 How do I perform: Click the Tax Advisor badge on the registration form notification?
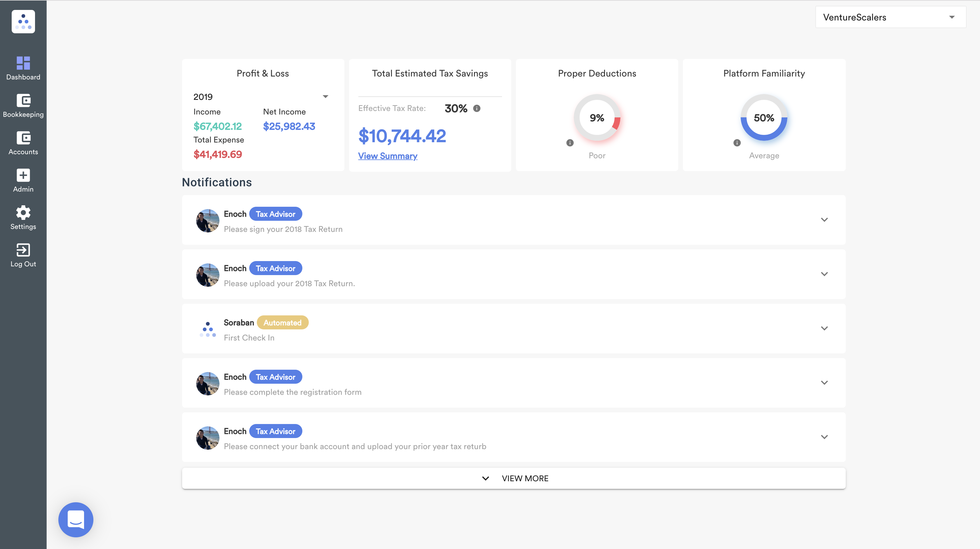[275, 377]
